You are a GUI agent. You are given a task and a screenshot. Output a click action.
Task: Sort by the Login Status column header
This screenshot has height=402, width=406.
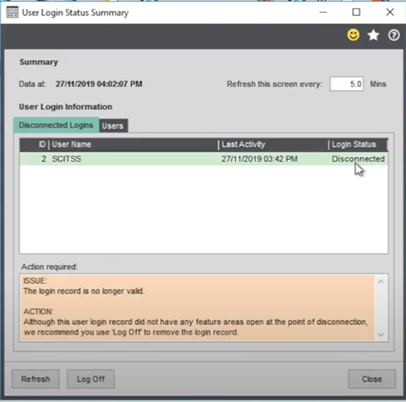pyautogui.click(x=358, y=145)
